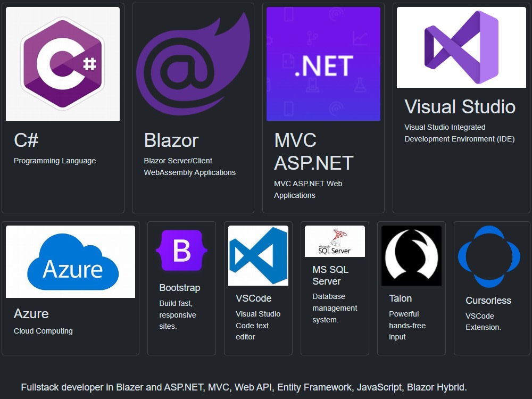Click the Bootstrap B logo

point(181,251)
